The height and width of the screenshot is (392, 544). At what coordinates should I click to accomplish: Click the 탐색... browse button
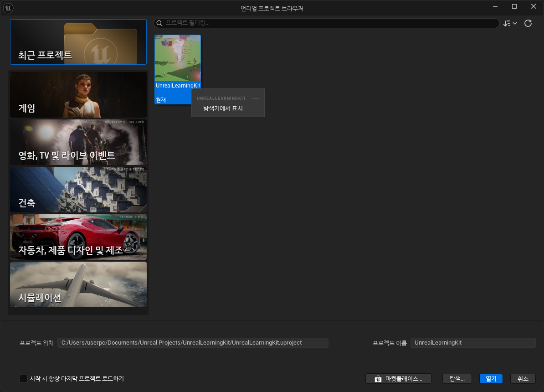(457, 379)
